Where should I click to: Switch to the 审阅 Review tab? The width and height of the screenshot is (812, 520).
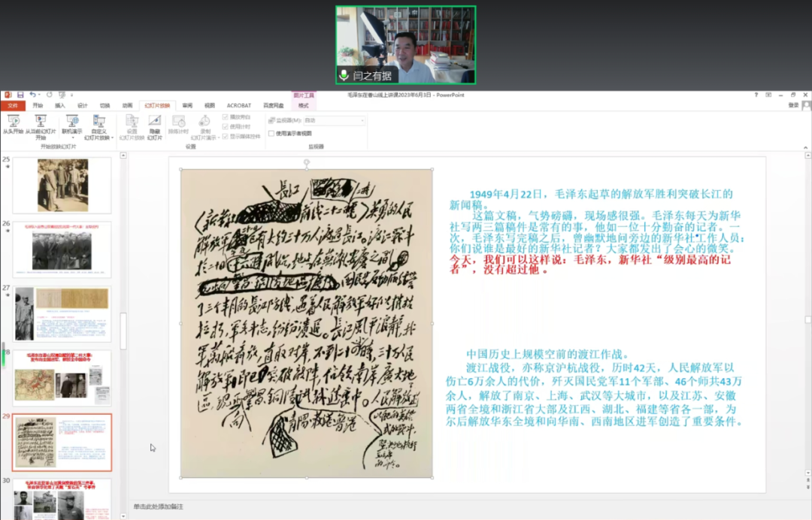[x=187, y=105]
